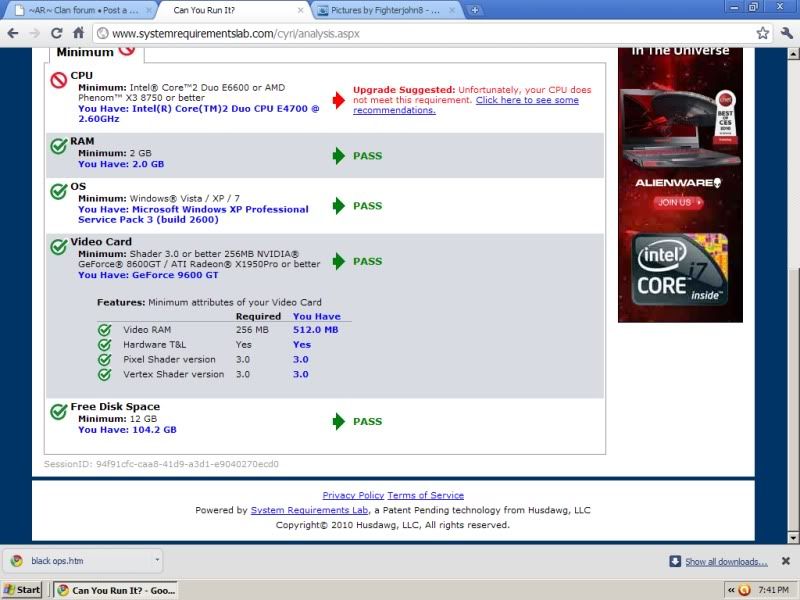Open the CPU upgrade recommendations link

click(466, 105)
